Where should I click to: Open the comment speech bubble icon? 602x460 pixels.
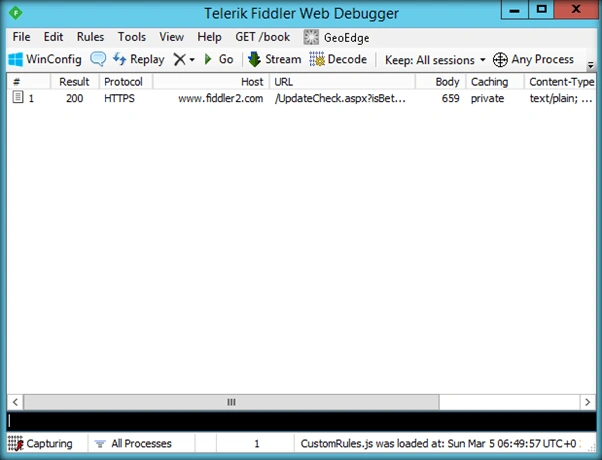pyautogui.click(x=98, y=60)
